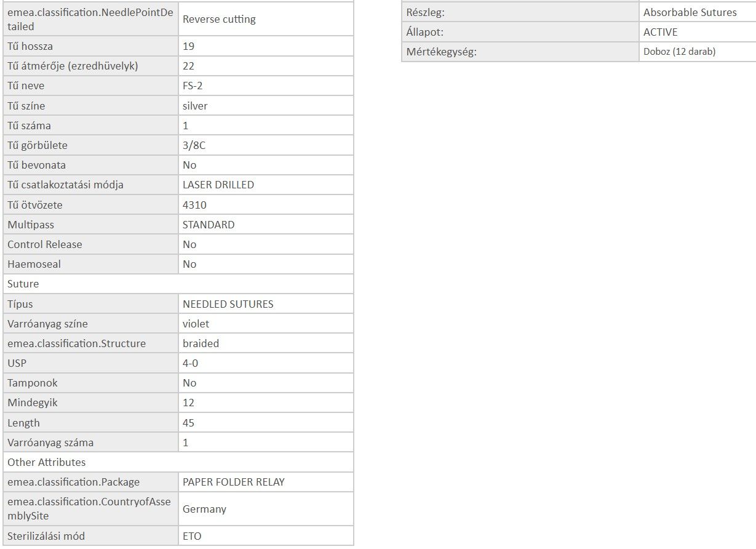Select the USP value '4-0'
Screen dimensions: 756x549
click(190, 363)
